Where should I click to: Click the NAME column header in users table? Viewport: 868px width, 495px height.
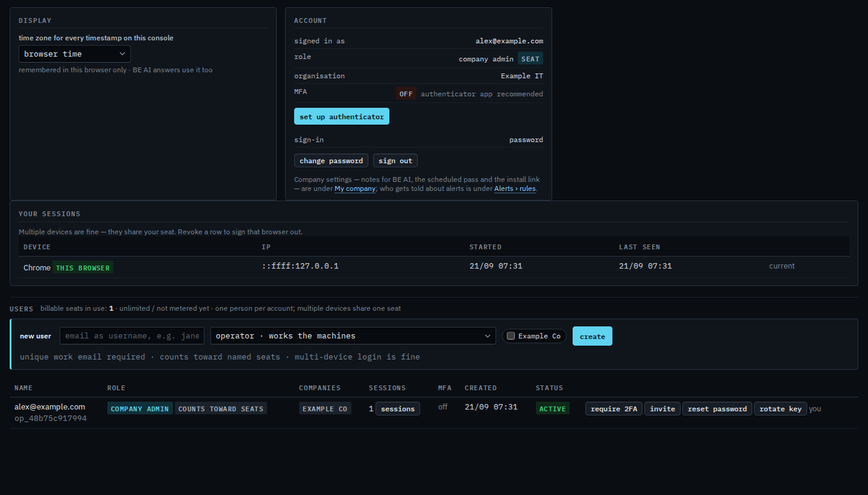[x=24, y=388]
